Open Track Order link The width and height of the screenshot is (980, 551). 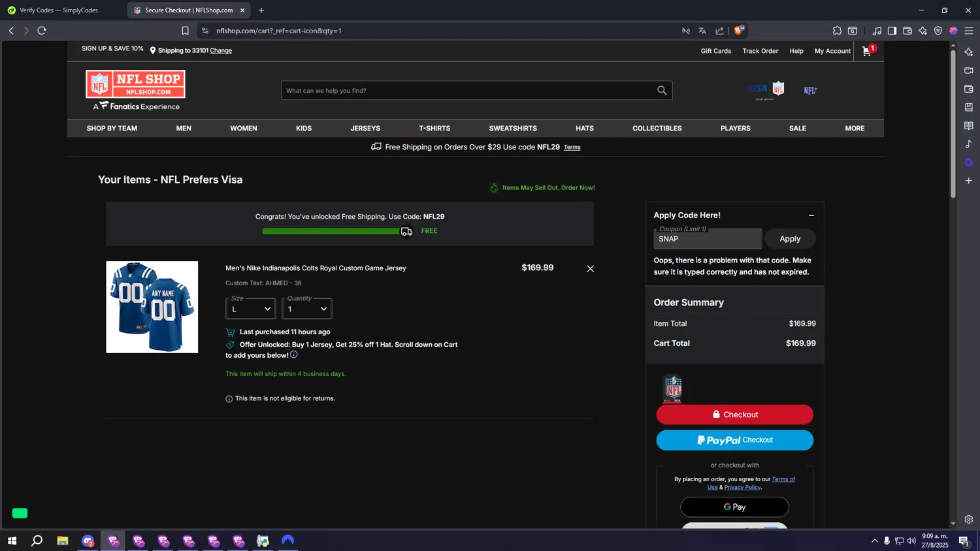point(760,51)
